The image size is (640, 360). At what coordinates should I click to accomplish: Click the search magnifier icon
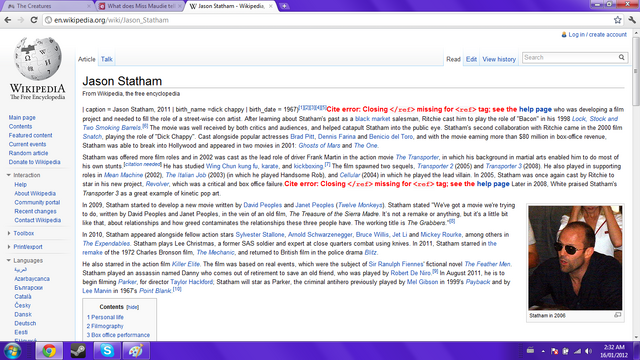(621, 58)
